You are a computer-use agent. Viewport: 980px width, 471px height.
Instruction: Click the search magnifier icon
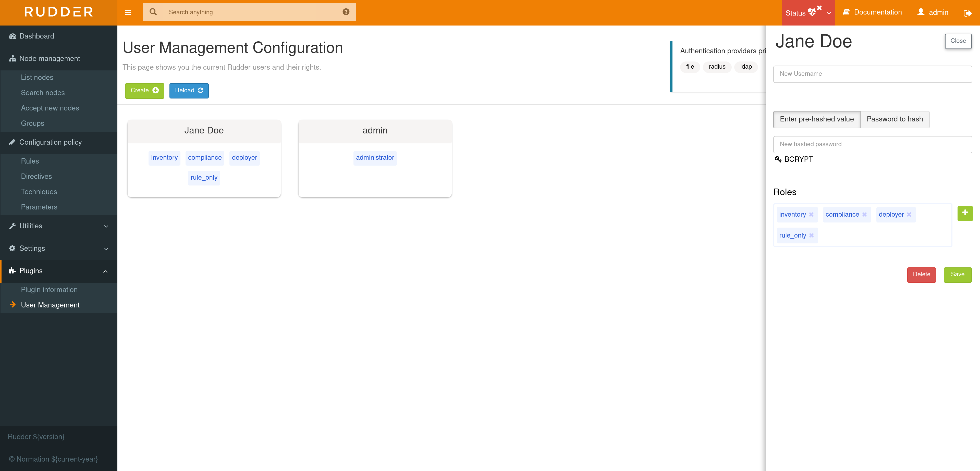point(153,12)
